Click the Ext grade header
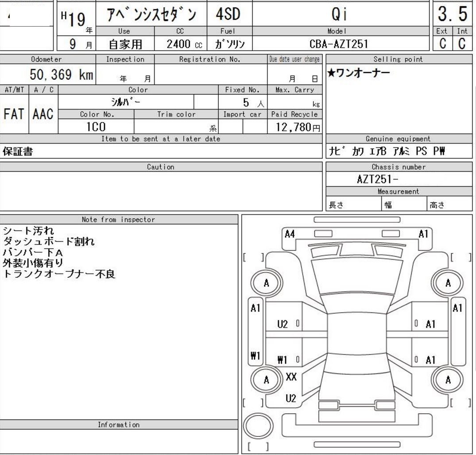Image resolution: width=476 pixels, height=455 pixels. (442, 31)
